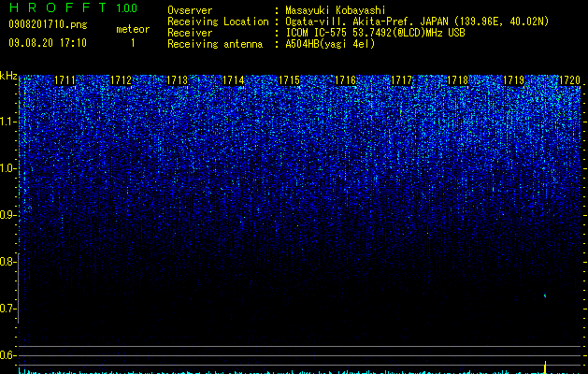Click the kHz unit label
Viewport: 588px width, 374px height.
pos(8,76)
